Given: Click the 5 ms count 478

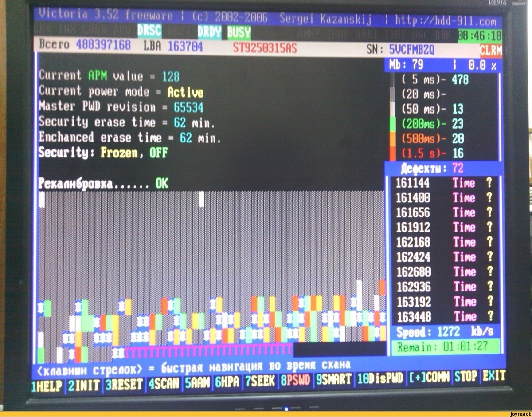Looking at the screenshot, I should click(x=460, y=80).
